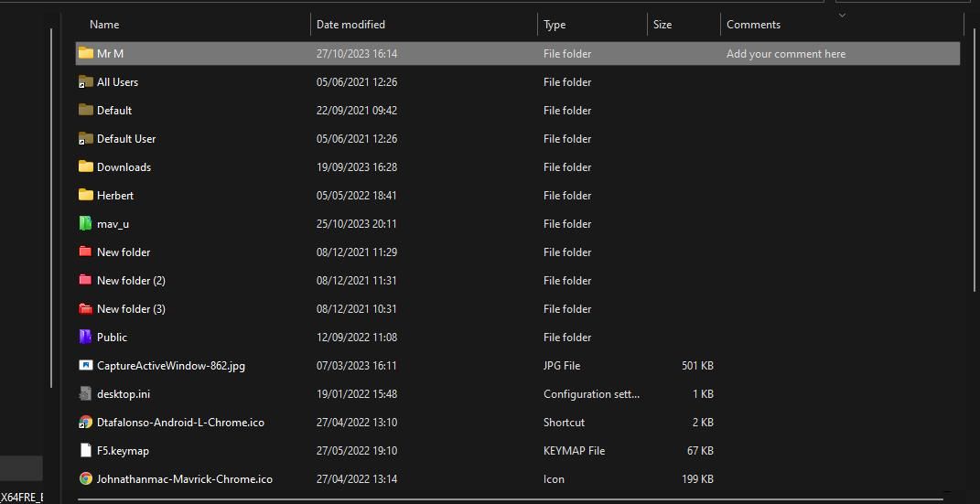
Task: Sort files by the Size column
Action: point(662,25)
